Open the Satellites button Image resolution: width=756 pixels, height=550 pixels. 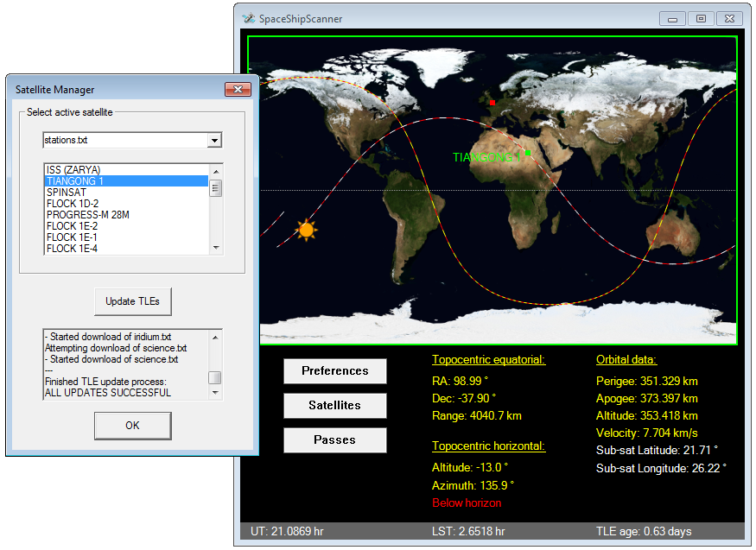coord(335,406)
